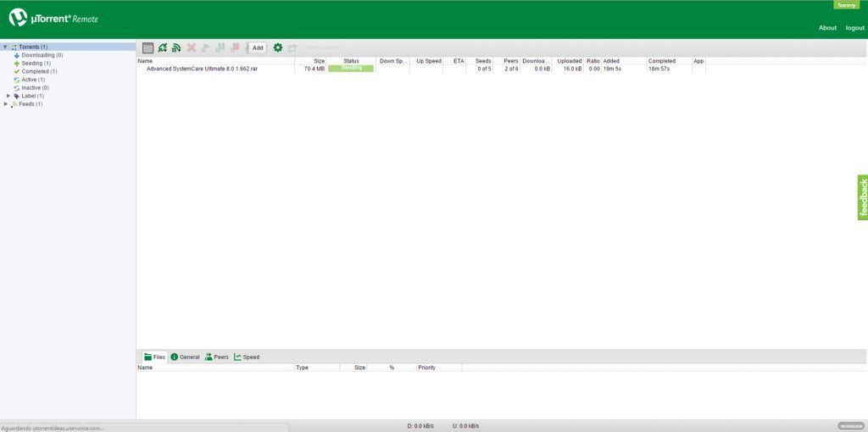
Task: Expand the Feeds tree node
Action: (x=6, y=104)
